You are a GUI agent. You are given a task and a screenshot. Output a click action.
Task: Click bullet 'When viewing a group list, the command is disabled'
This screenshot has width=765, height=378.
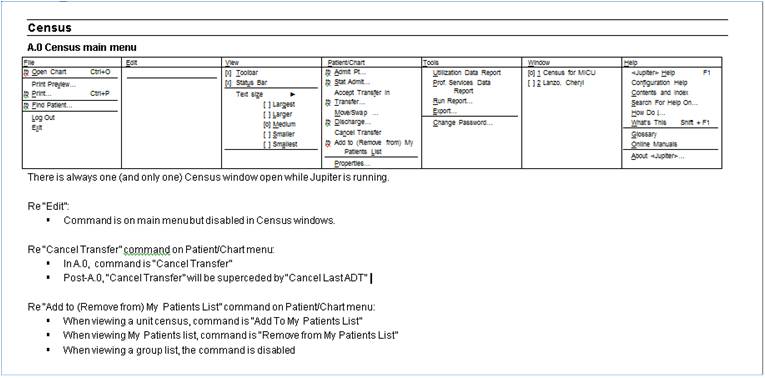click(x=179, y=350)
